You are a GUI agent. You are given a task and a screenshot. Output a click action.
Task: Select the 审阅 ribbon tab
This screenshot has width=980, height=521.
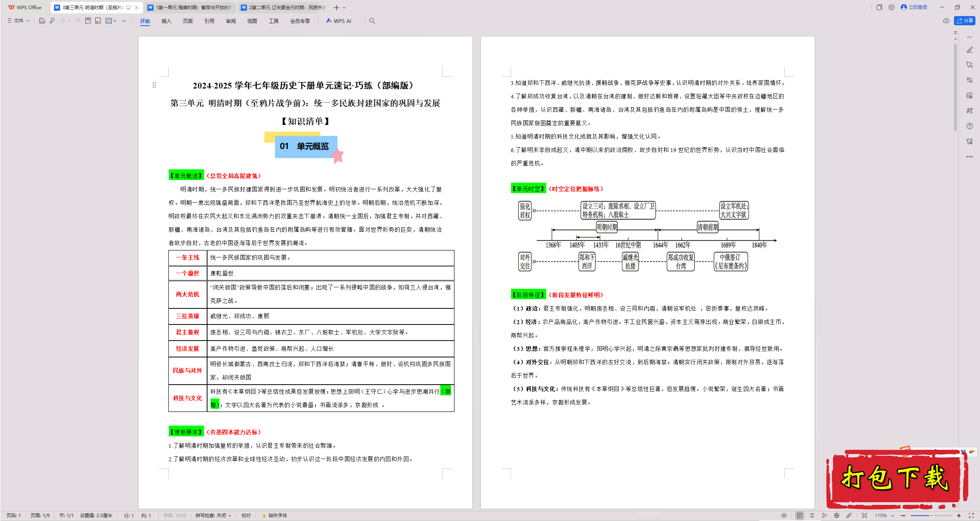231,21
